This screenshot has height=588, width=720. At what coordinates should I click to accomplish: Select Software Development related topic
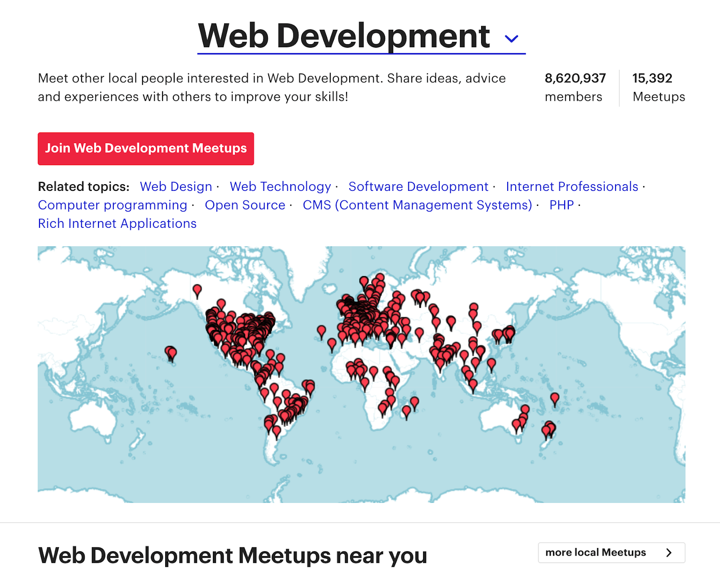point(418,186)
